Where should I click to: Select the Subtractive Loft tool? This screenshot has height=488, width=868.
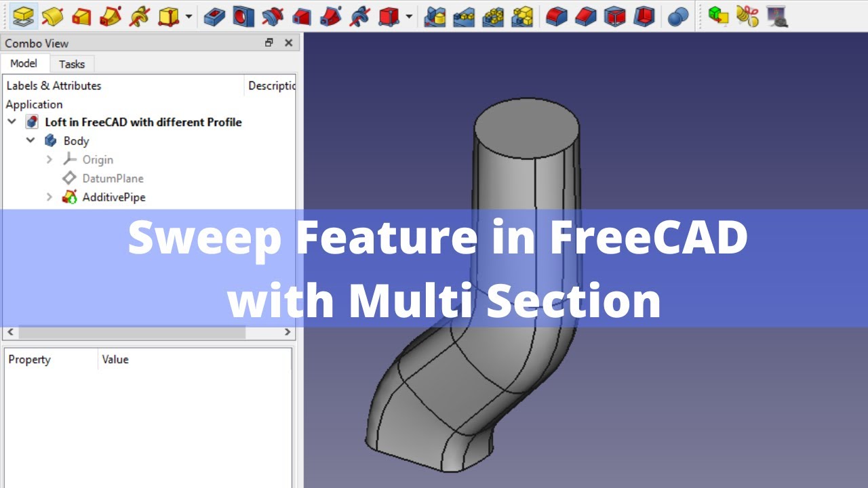301,16
